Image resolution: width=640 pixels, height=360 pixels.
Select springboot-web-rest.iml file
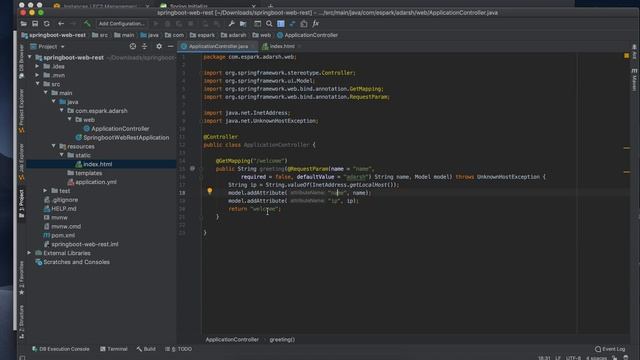click(x=80, y=244)
